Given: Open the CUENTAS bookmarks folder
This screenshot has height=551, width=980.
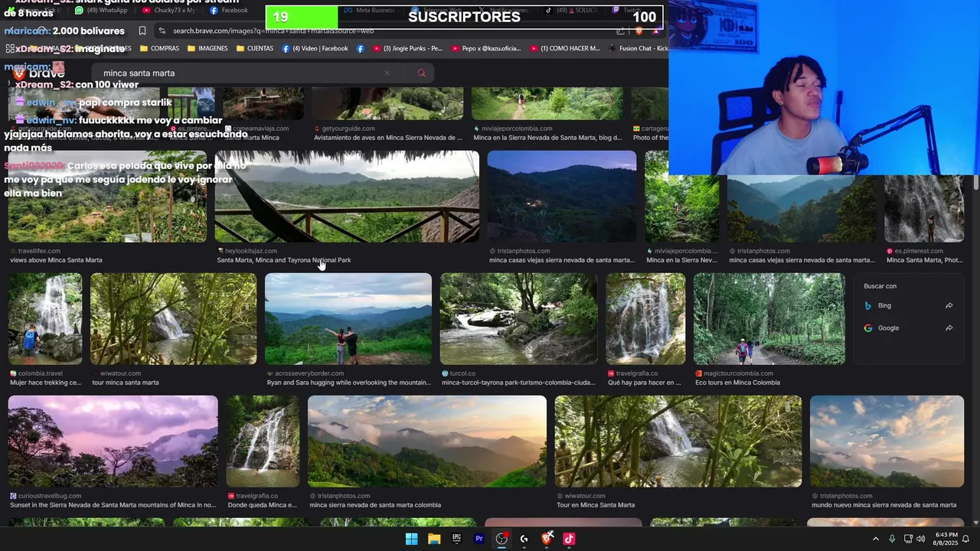Looking at the screenshot, I should (255, 48).
